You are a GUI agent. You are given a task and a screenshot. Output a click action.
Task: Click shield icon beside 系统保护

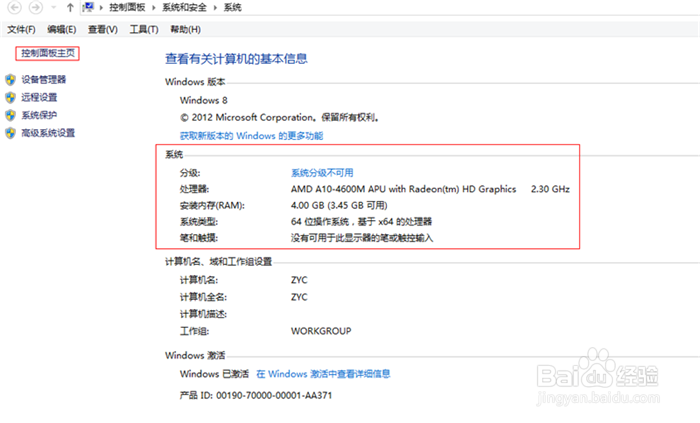point(10,116)
